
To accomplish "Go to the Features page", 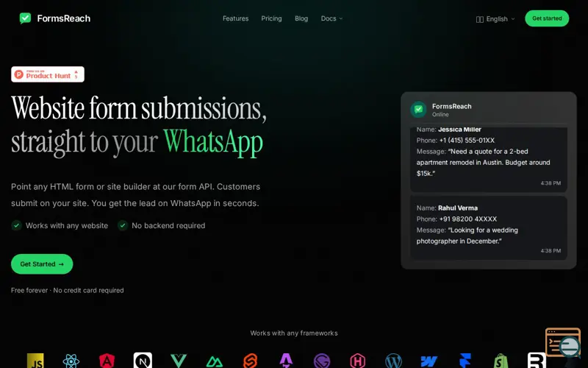I will [x=235, y=18].
